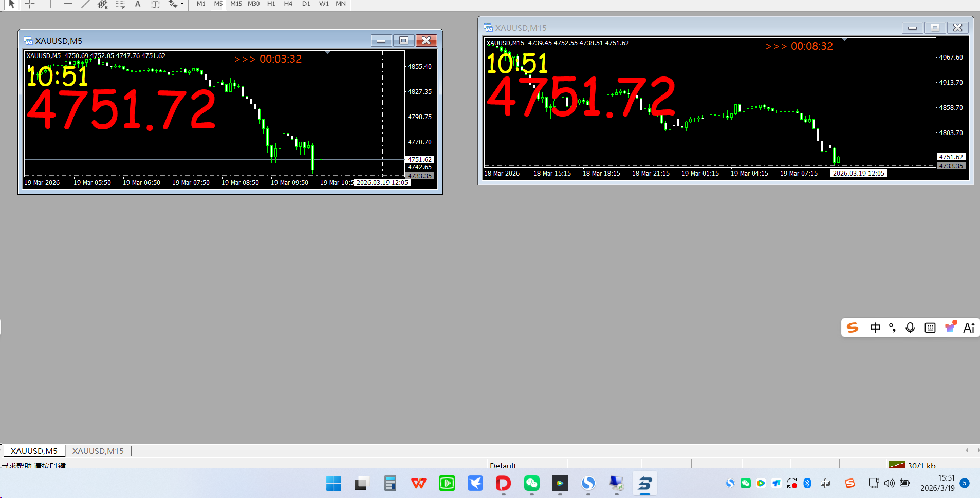Open the Sogou AI assistant
Image resolution: width=980 pixels, height=498 pixels.
(969, 328)
